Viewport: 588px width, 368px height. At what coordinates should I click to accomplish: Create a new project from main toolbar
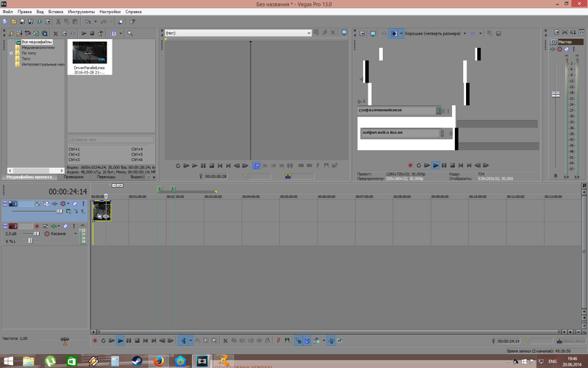click(x=5, y=22)
